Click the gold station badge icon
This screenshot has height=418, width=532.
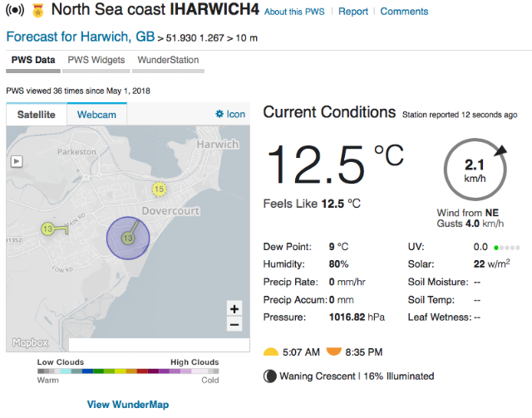coord(38,12)
